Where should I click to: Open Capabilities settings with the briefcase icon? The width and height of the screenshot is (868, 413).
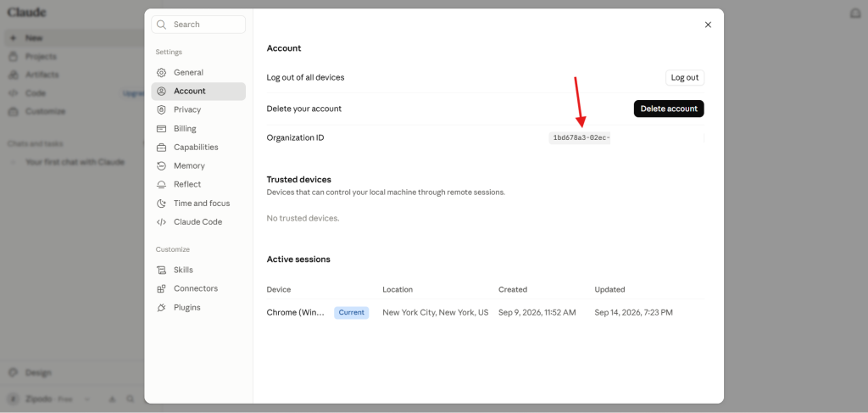(x=198, y=148)
